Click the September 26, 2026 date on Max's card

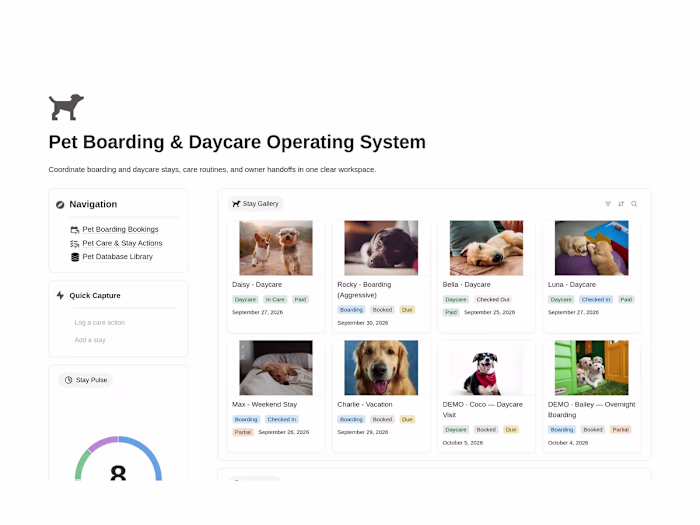[283, 432]
